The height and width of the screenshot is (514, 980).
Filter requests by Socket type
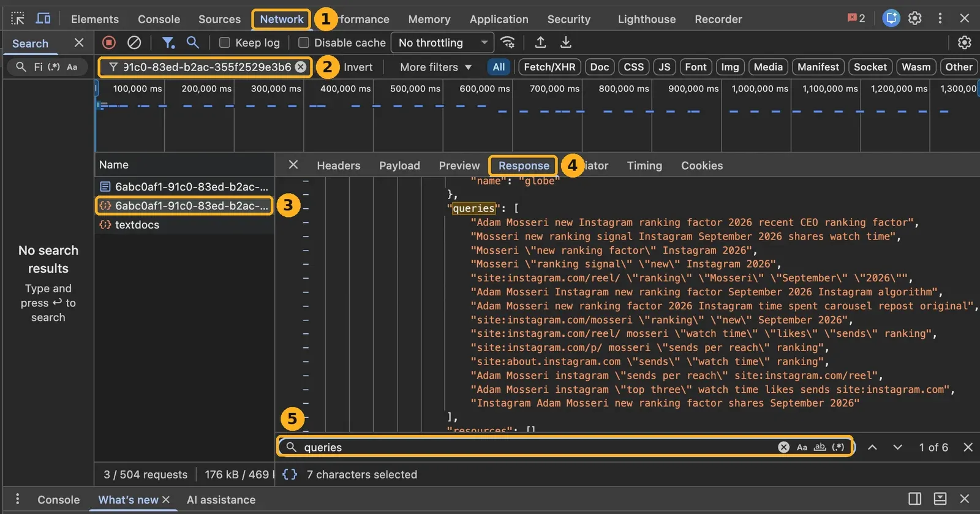pos(870,67)
